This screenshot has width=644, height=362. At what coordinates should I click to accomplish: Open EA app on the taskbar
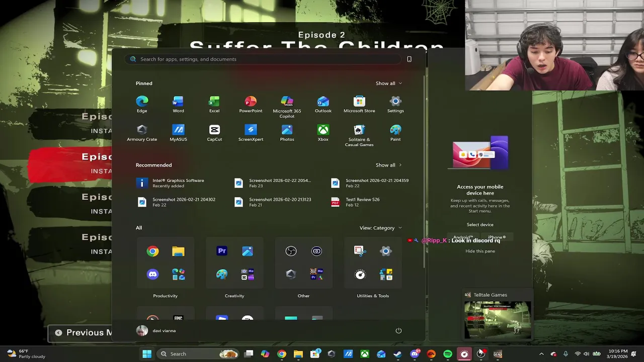pyautogui.click(x=431, y=354)
